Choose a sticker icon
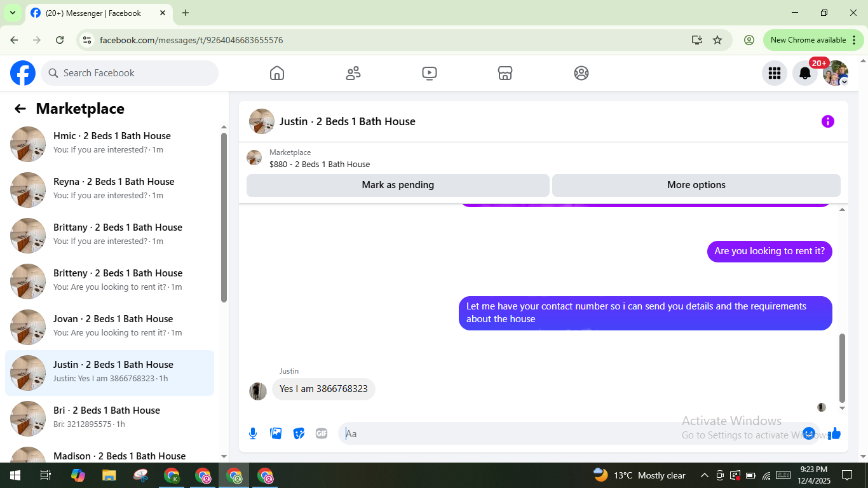868x488 pixels. point(299,433)
